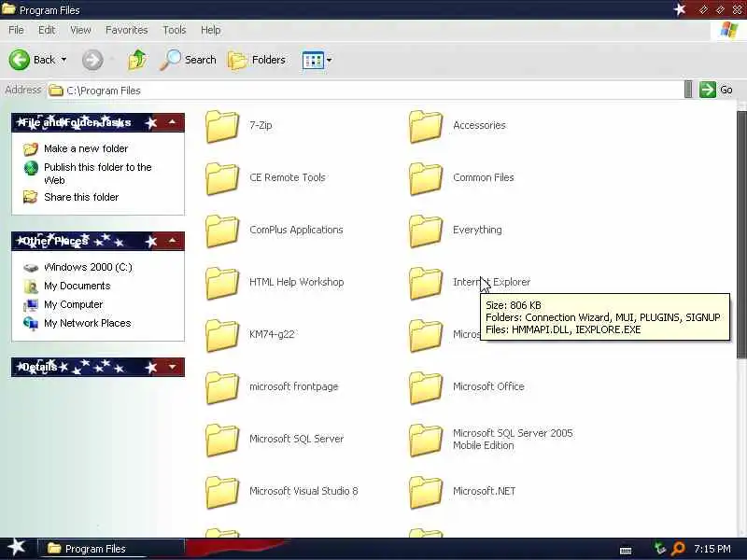Screen dimensions: 747x560
Task: Click the 7:15 PM clock
Action: [712, 549]
